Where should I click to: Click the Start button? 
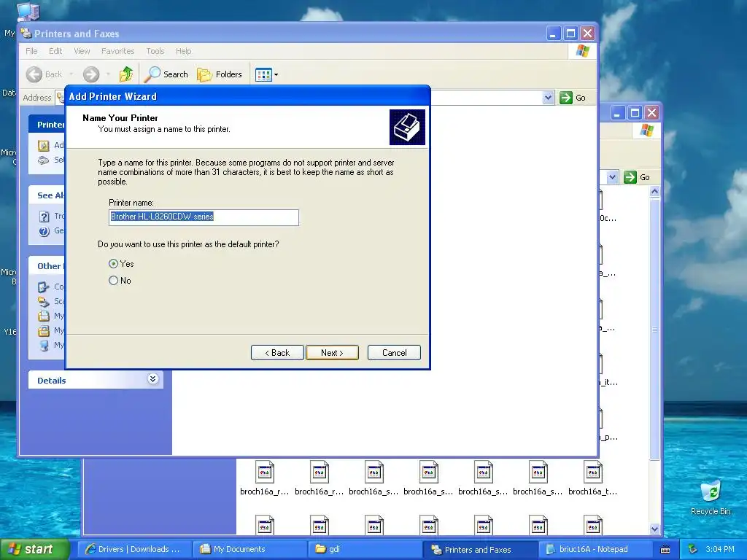(x=34, y=549)
